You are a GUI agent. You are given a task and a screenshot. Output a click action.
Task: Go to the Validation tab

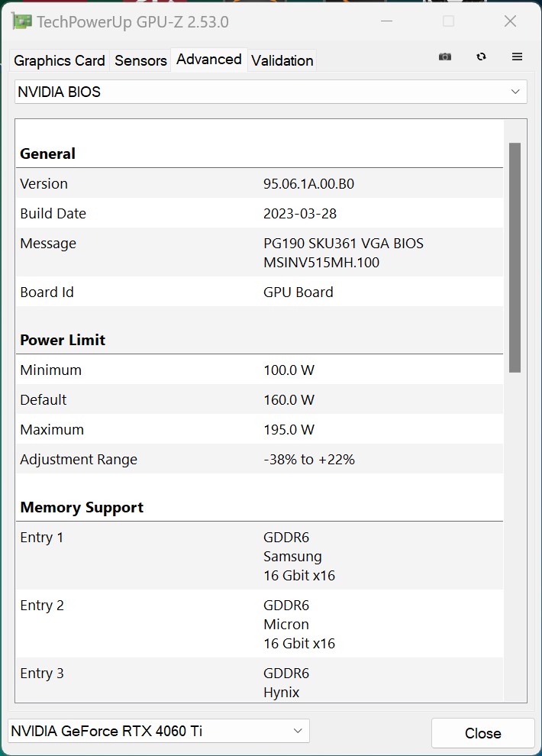[x=282, y=60]
